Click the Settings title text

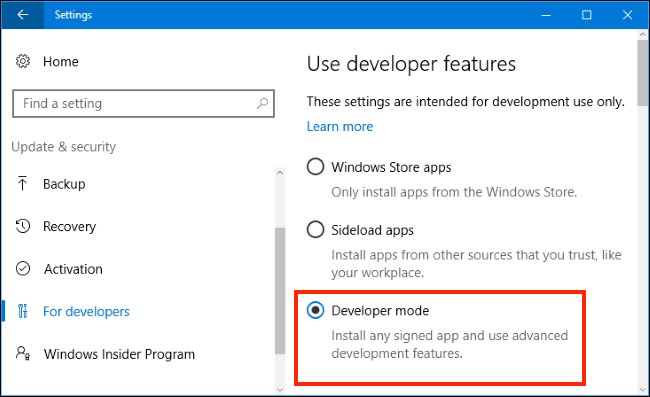pos(73,15)
